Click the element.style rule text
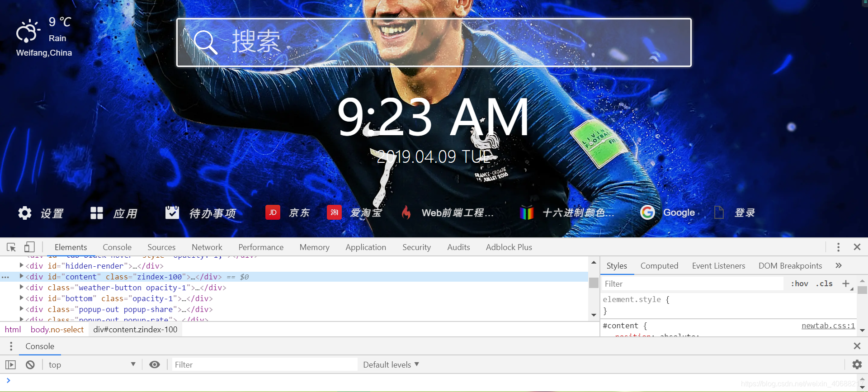 632,299
